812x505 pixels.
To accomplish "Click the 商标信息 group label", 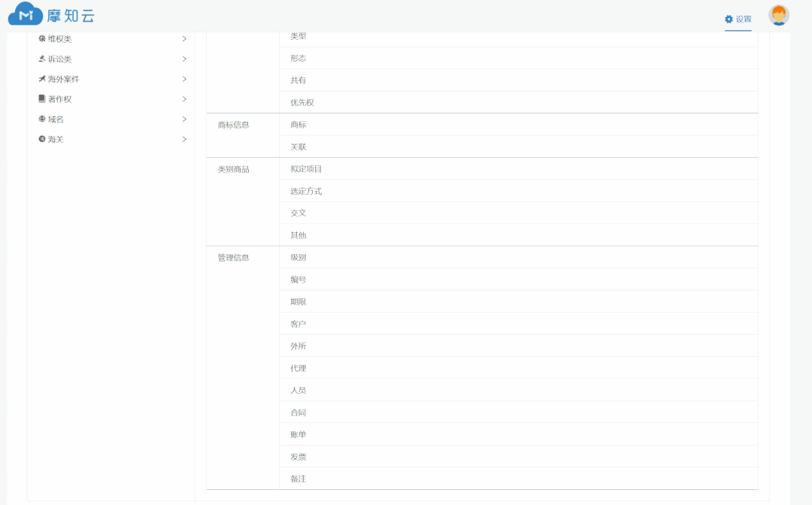I will [x=234, y=125].
